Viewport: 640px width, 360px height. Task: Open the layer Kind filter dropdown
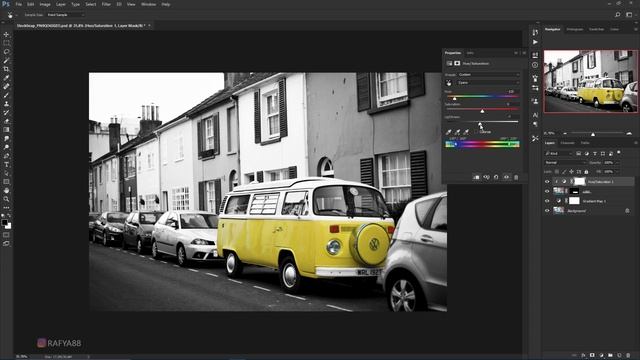559,153
